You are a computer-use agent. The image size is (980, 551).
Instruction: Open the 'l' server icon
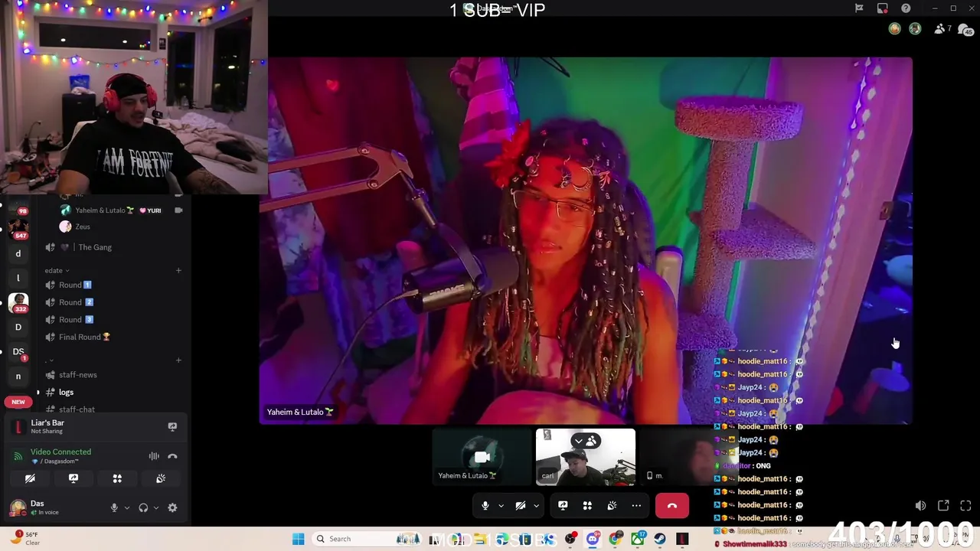point(18,278)
